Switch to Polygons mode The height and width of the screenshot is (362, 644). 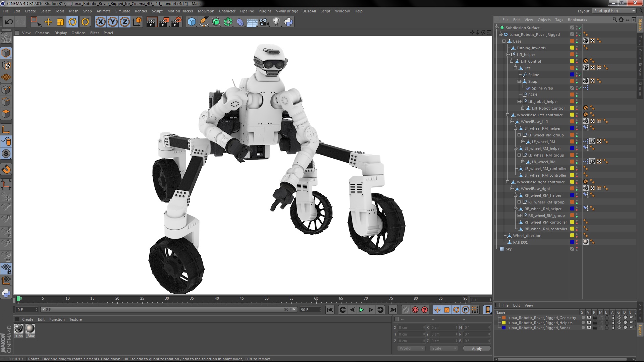[6, 114]
